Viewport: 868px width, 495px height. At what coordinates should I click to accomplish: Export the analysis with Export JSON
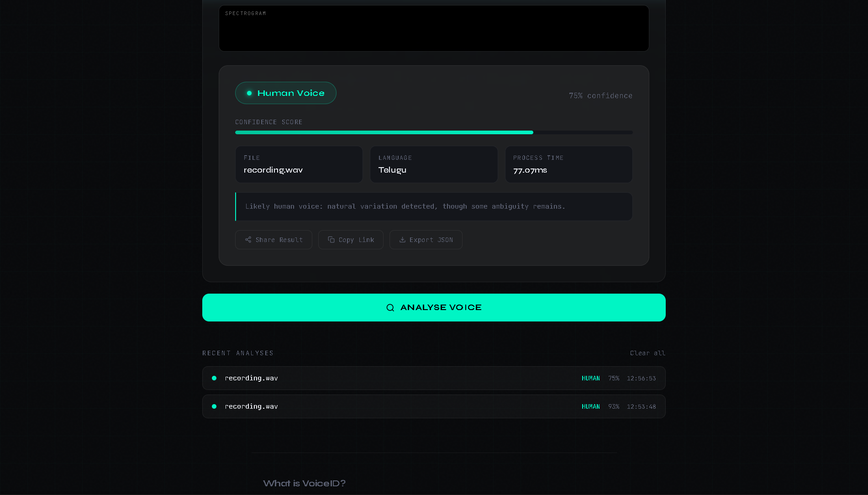(426, 240)
